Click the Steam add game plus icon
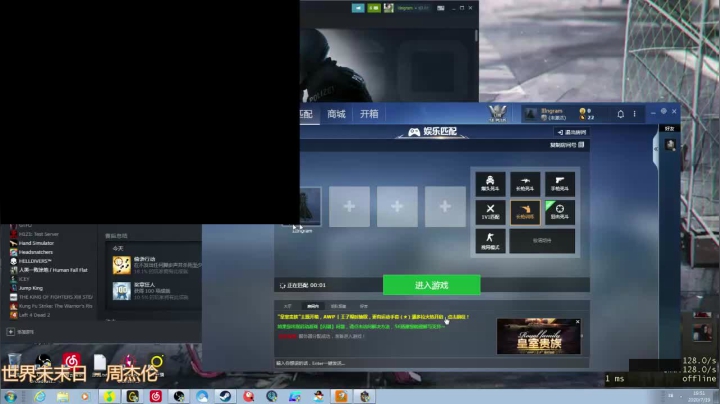The image size is (720, 404). (11, 331)
